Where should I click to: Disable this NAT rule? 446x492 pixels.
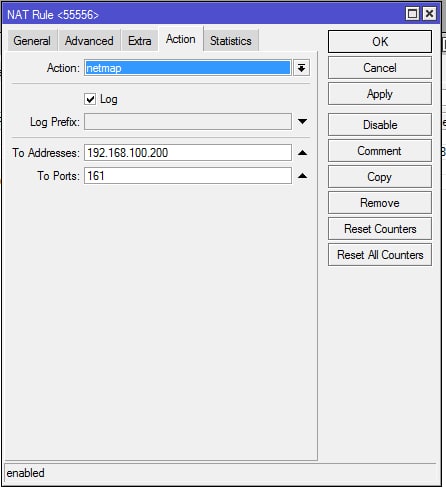click(x=380, y=125)
